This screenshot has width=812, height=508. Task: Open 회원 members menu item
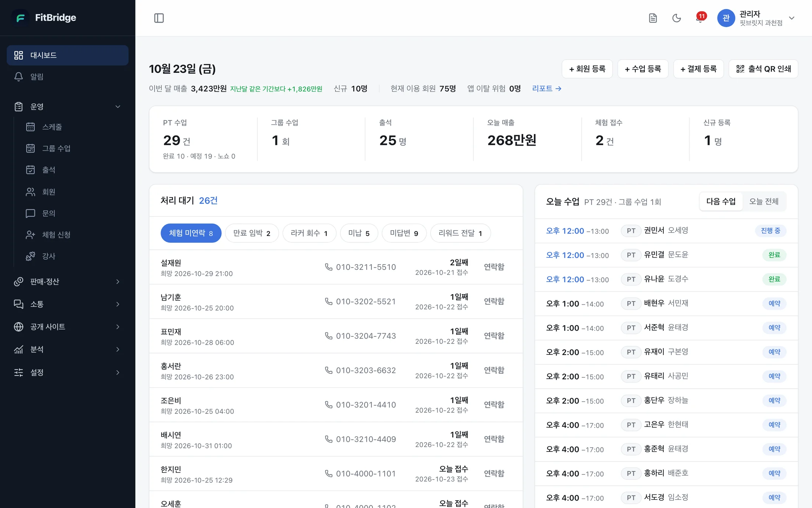(x=74, y=192)
